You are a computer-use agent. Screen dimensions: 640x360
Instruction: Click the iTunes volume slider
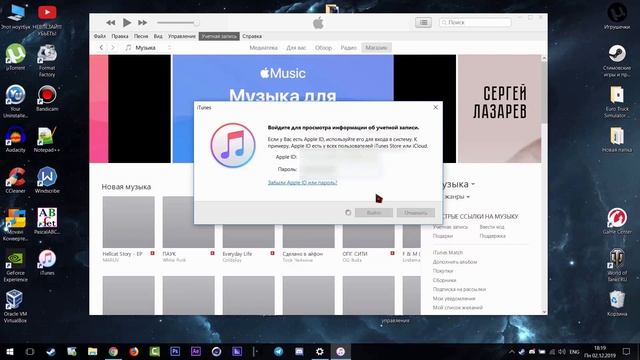(178, 22)
